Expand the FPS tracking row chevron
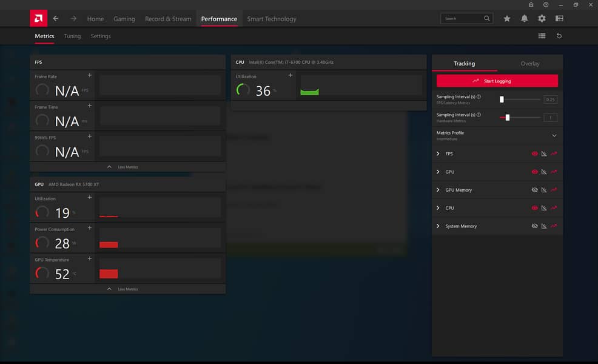Image resolution: width=598 pixels, height=364 pixels. [438, 153]
